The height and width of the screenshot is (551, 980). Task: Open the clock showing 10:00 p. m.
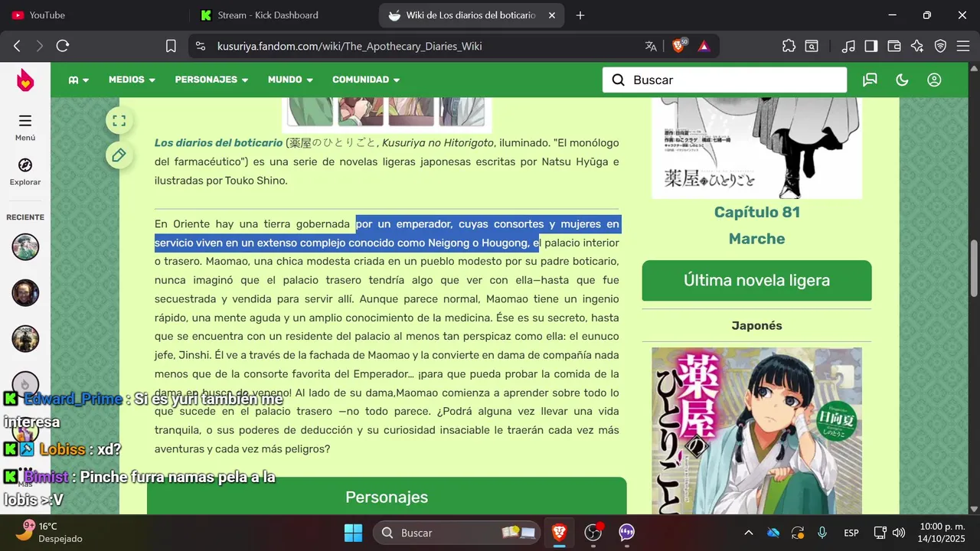click(x=941, y=532)
